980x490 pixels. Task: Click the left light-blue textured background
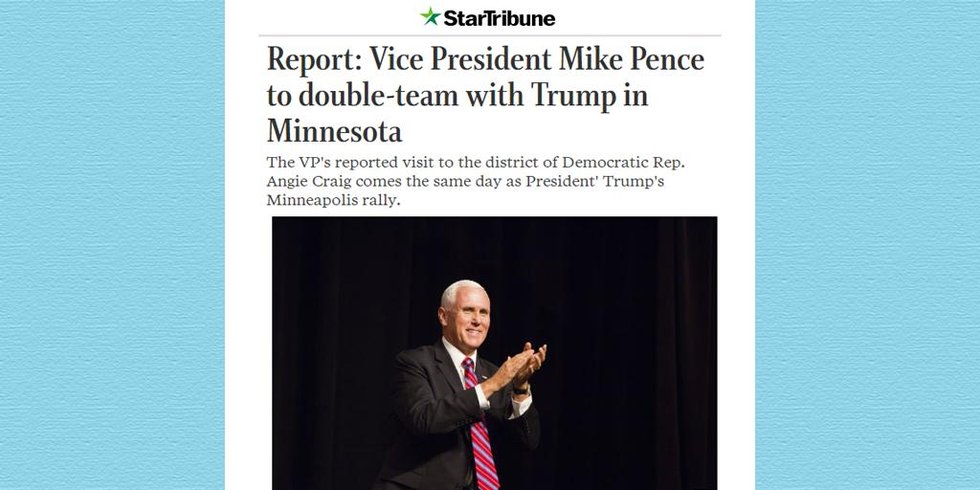110,245
